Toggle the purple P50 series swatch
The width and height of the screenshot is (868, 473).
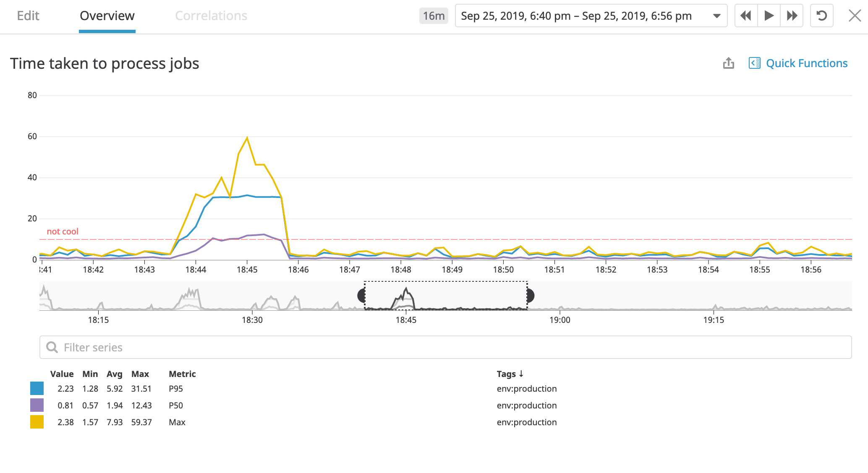point(37,405)
